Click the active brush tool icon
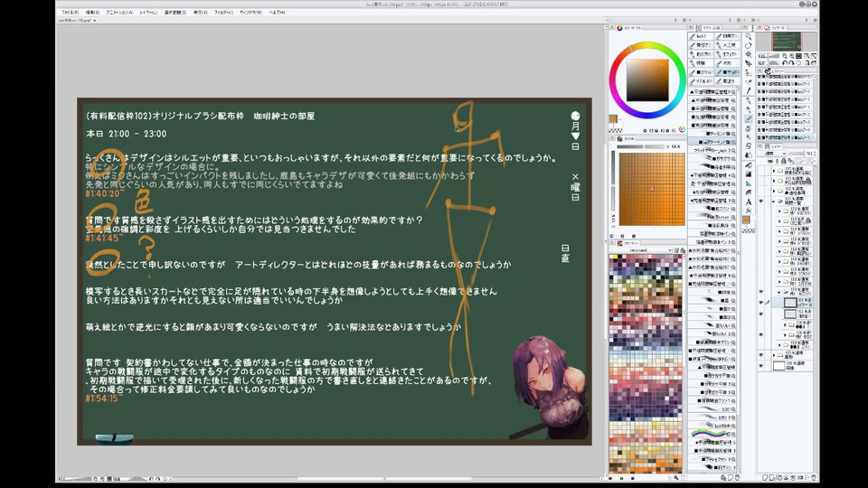The width and height of the screenshot is (868, 488). (x=749, y=118)
